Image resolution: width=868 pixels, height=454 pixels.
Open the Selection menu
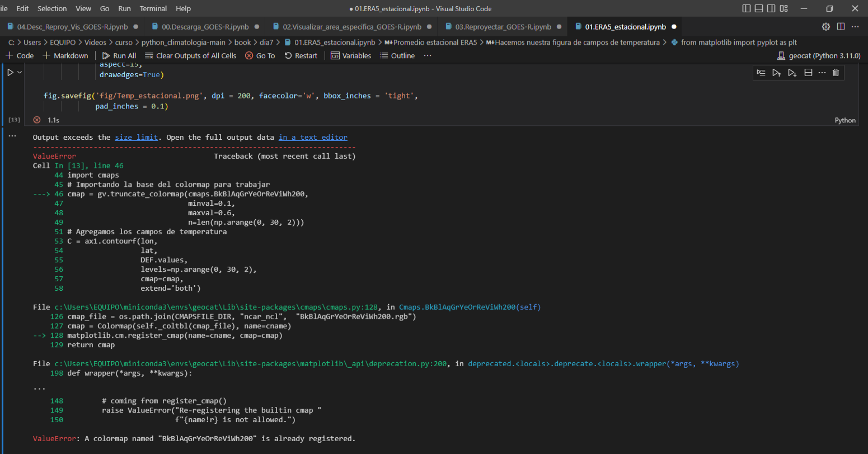(x=52, y=8)
